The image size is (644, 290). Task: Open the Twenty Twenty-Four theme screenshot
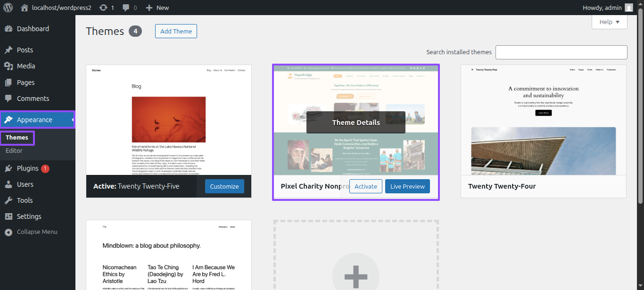point(544,120)
